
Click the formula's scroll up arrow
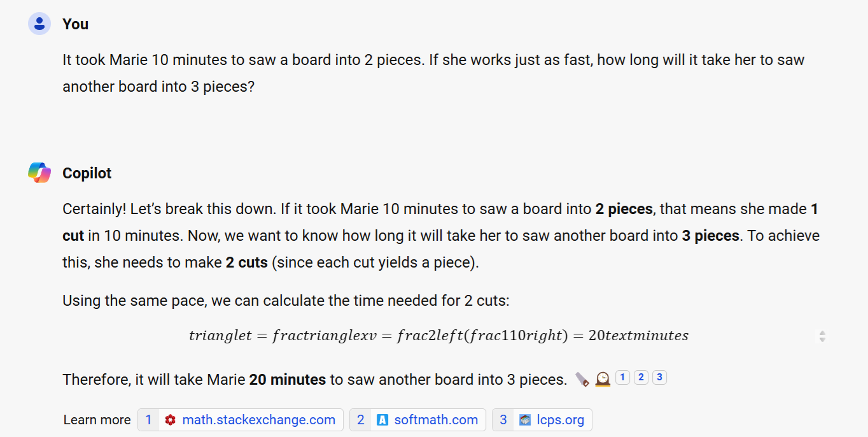point(822,333)
